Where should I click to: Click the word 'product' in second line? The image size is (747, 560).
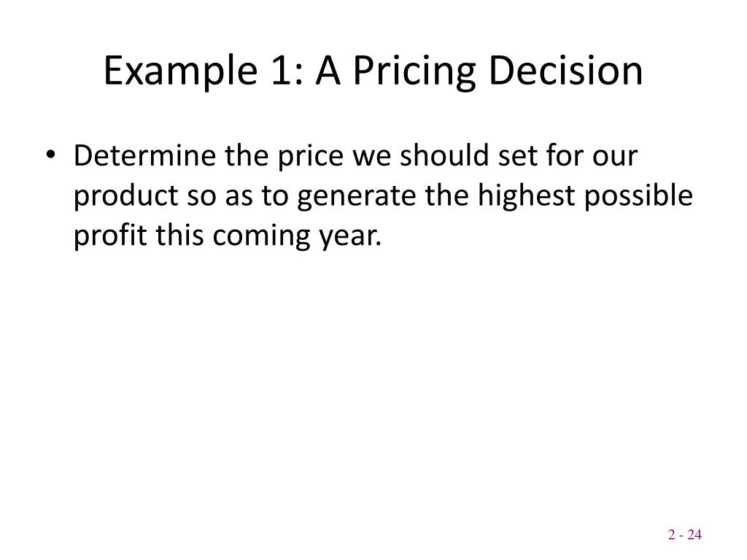(125, 197)
